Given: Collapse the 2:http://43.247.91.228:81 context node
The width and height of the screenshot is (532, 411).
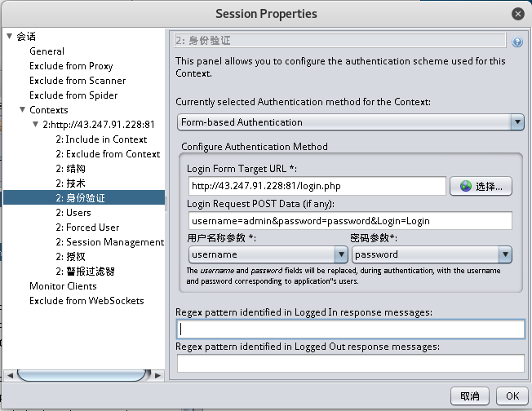Looking at the screenshot, I should [35, 124].
